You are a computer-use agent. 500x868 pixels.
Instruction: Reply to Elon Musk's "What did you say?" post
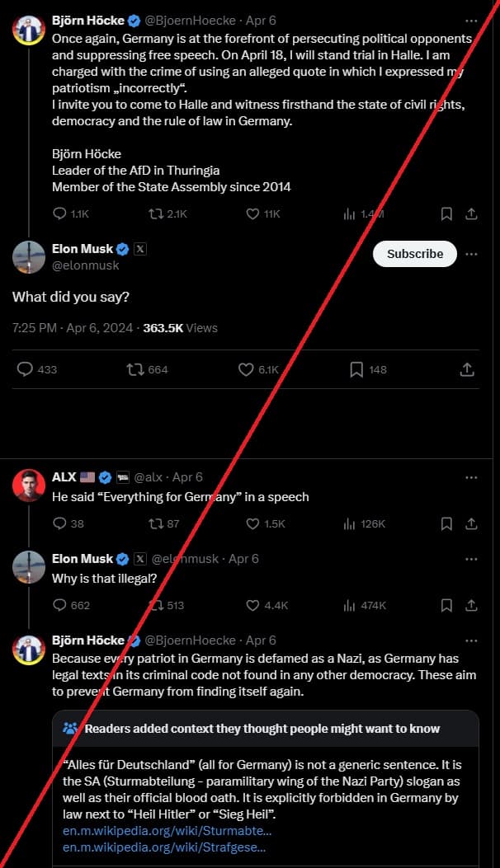(26, 369)
